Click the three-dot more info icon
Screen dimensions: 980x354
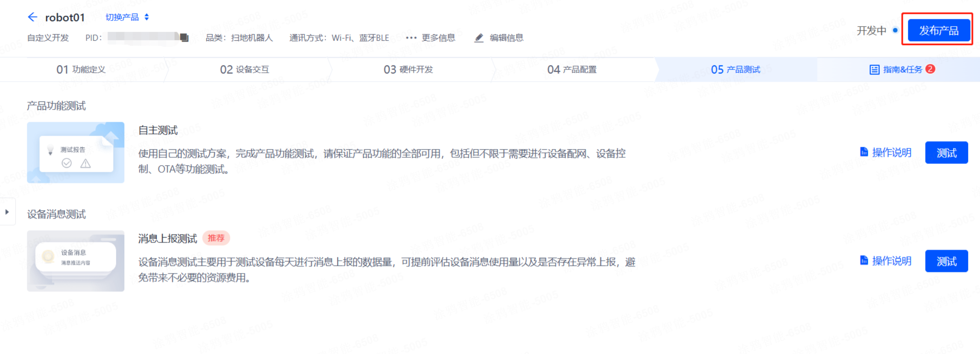411,38
